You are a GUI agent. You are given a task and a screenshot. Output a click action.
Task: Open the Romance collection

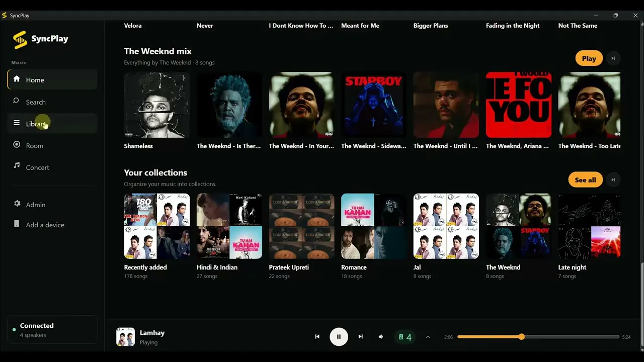(x=374, y=226)
